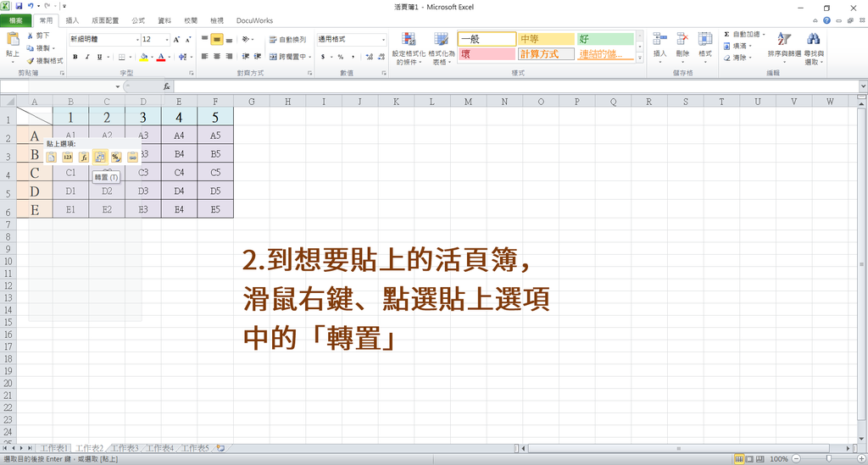Viewport: 868px width, 465px height.
Task: Switch to the DocuWorks ribbon tab
Action: point(254,20)
